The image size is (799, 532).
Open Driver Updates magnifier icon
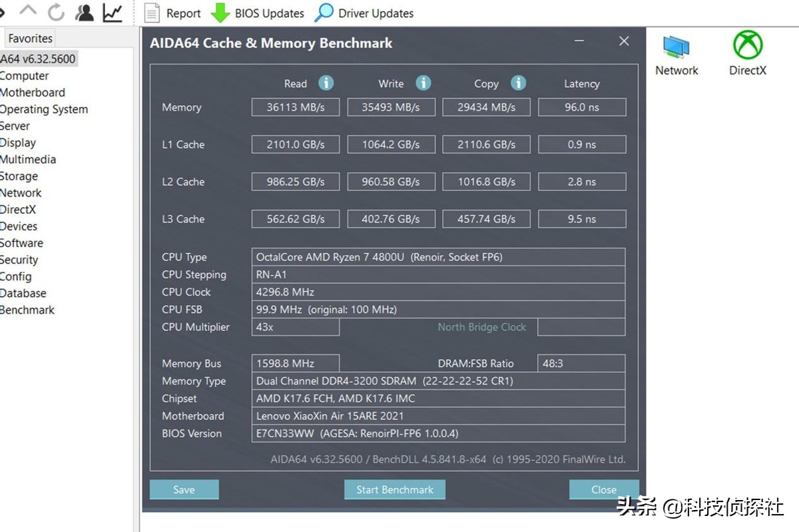click(x=324, y=13)
